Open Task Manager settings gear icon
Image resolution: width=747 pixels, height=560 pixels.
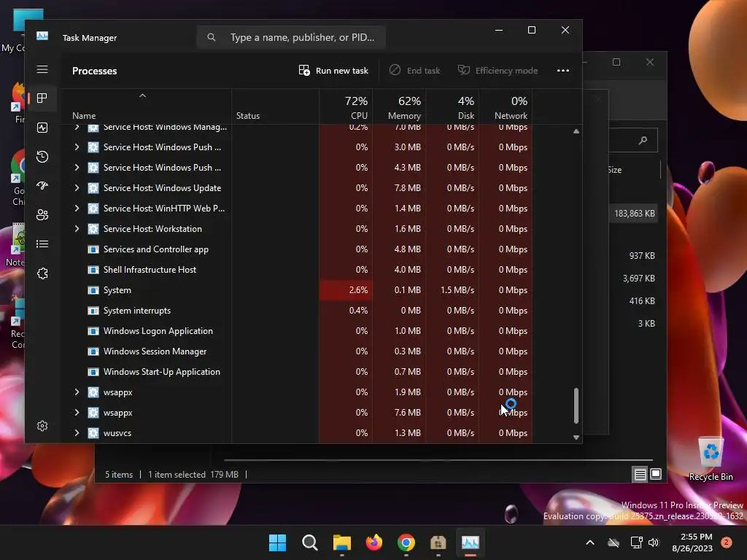[x=42, y=426]
